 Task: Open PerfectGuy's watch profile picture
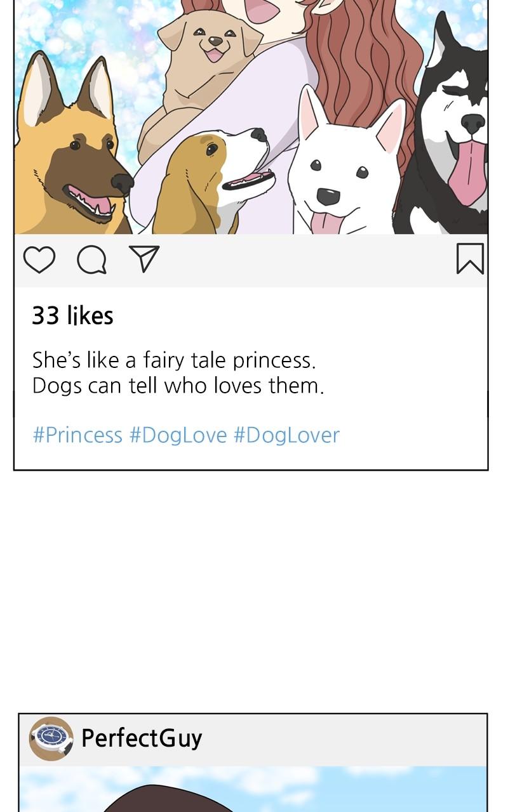click(51, 738)
